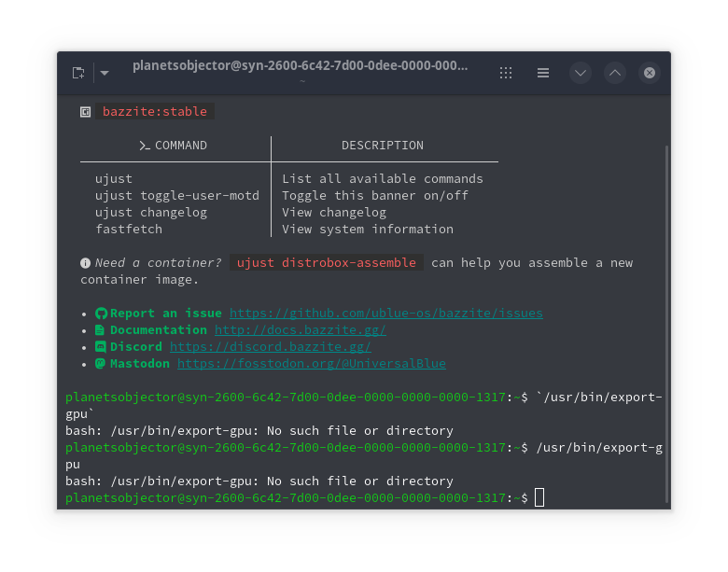Image resolution: width=728 pixels, height=572 pixels.
Task: Expand the new tab profile dropdown arrow
Action: [105, 73]
